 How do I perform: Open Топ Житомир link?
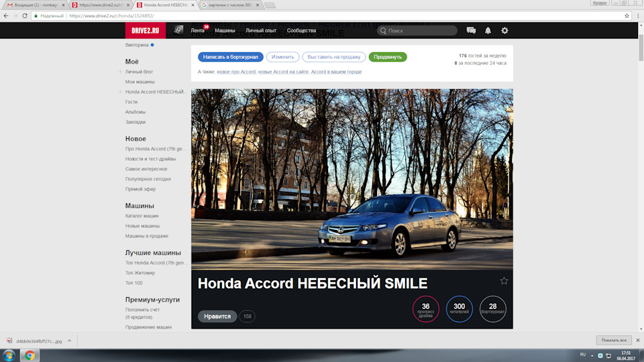tap(140, 273)
